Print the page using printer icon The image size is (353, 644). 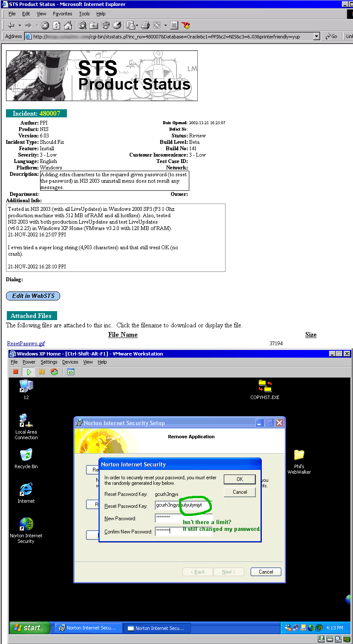click(145, 25)
